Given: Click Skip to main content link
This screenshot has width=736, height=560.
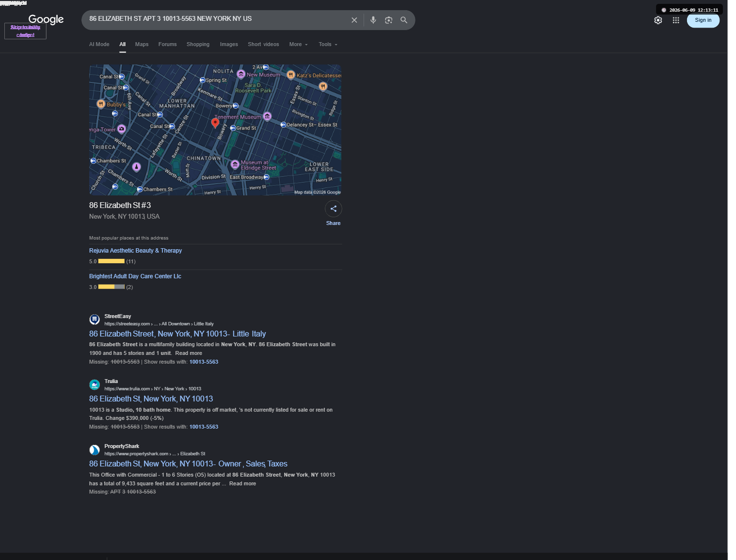Looking at the screenshot, I should [x=25, y=31].
